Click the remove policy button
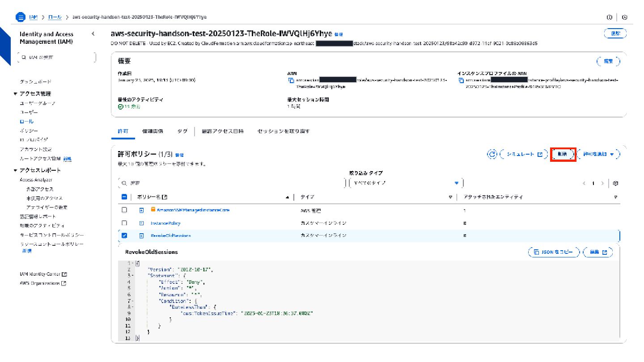The image size is (644, 362). coord(563,154)
